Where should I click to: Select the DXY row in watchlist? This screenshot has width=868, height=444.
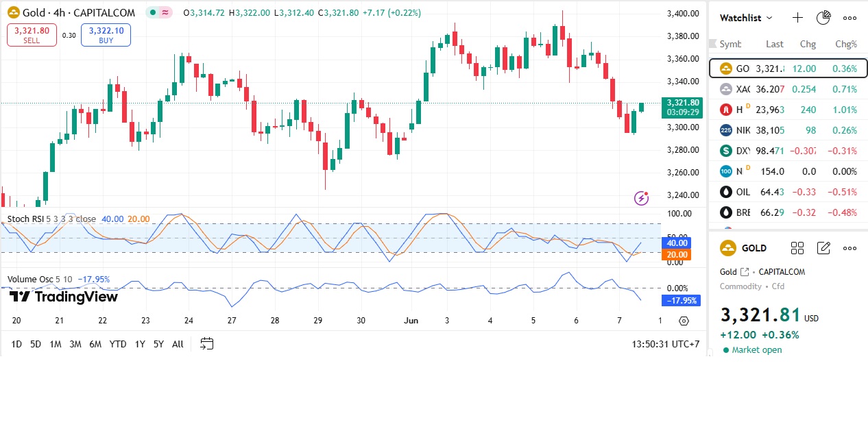click(788, 151)
